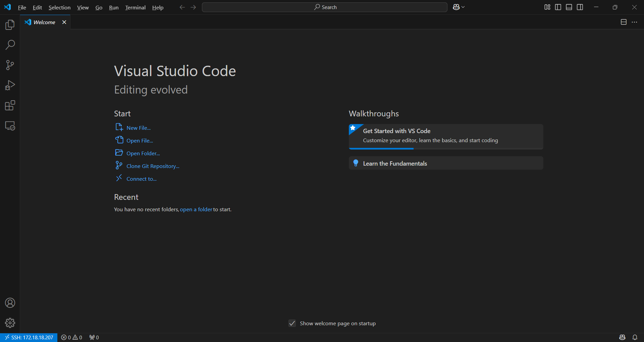Open the File menu
Image resolution: width=644 pixels, height=342 pixels.
(22, 7)
